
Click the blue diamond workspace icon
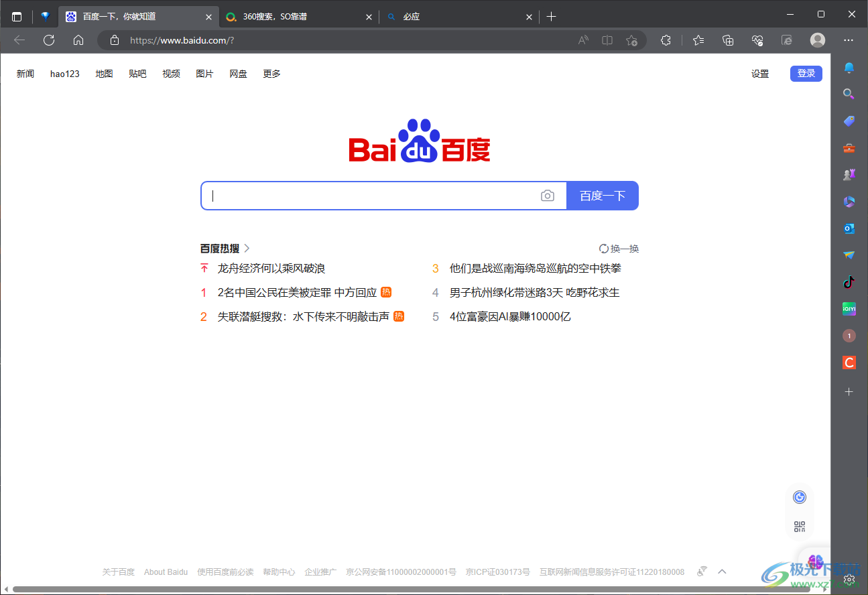tap(45, 17)
